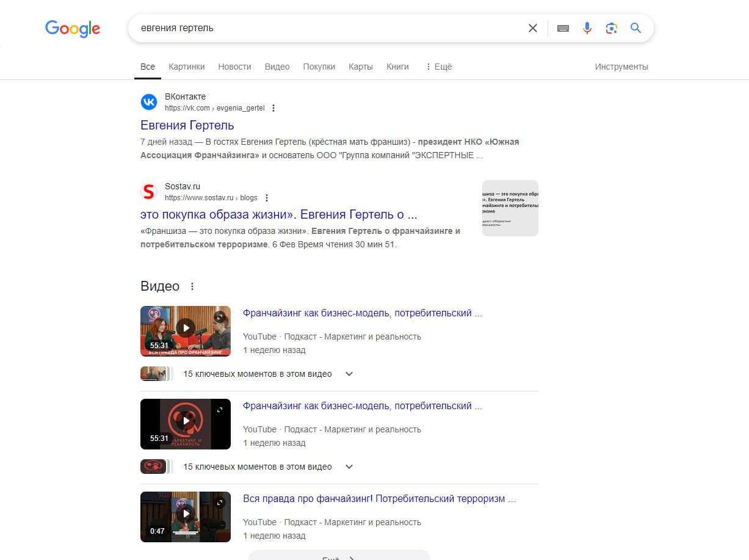Open 'Вся правда про фанчайзинг' video link
749x560 pixels.
(380, 498)
